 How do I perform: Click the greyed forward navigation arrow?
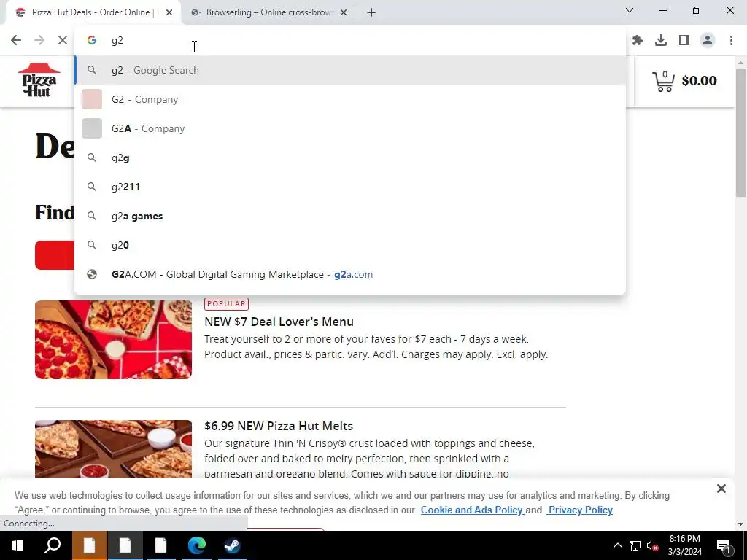[x=39, y=41]
